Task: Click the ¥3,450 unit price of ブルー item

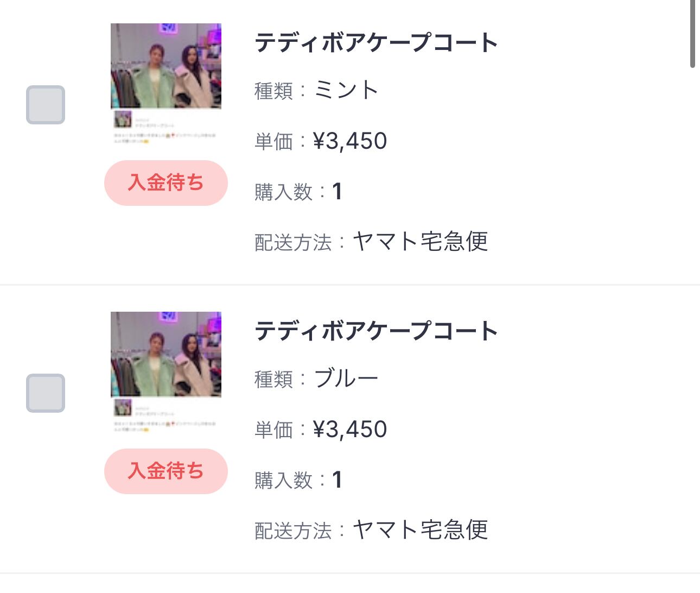Action: pyautogui.click(x=350, y=430)
